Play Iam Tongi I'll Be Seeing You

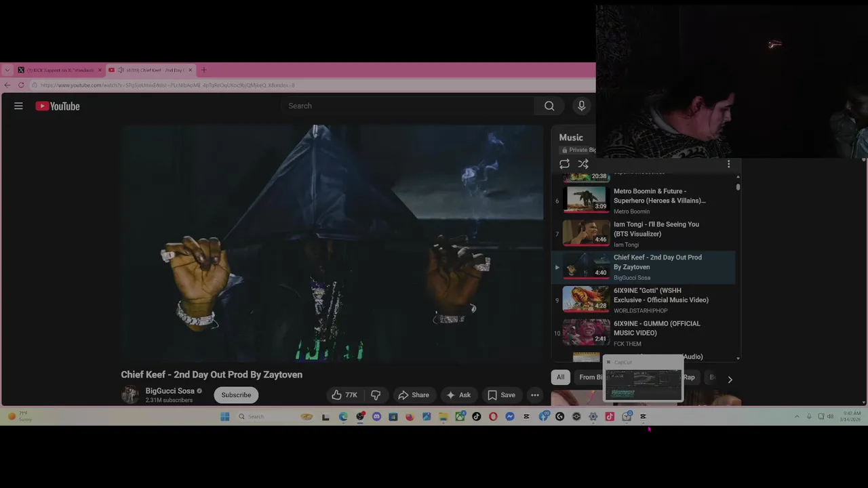pyautogui.click(x=644, y=234)
